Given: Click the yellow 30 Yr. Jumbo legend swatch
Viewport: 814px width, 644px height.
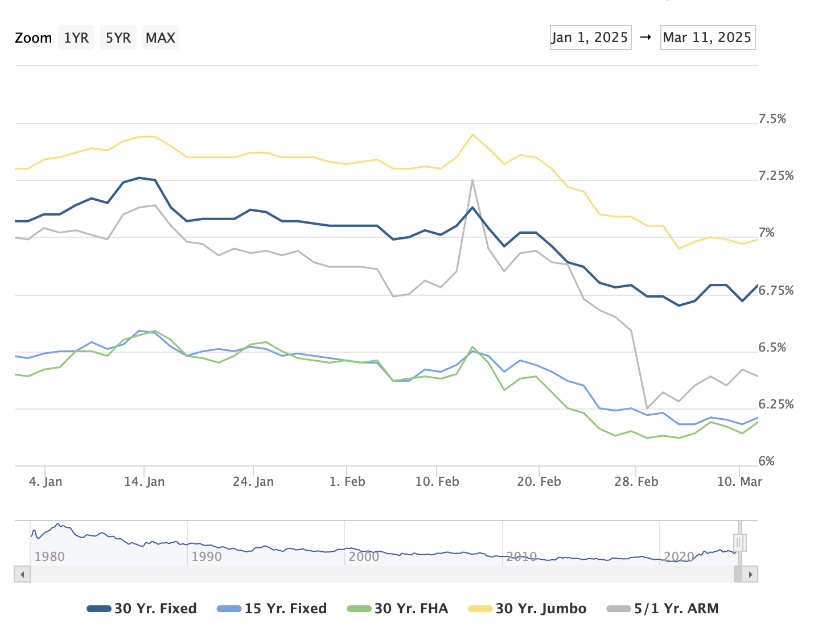Looking at the screenshot, I should point(480,609).
